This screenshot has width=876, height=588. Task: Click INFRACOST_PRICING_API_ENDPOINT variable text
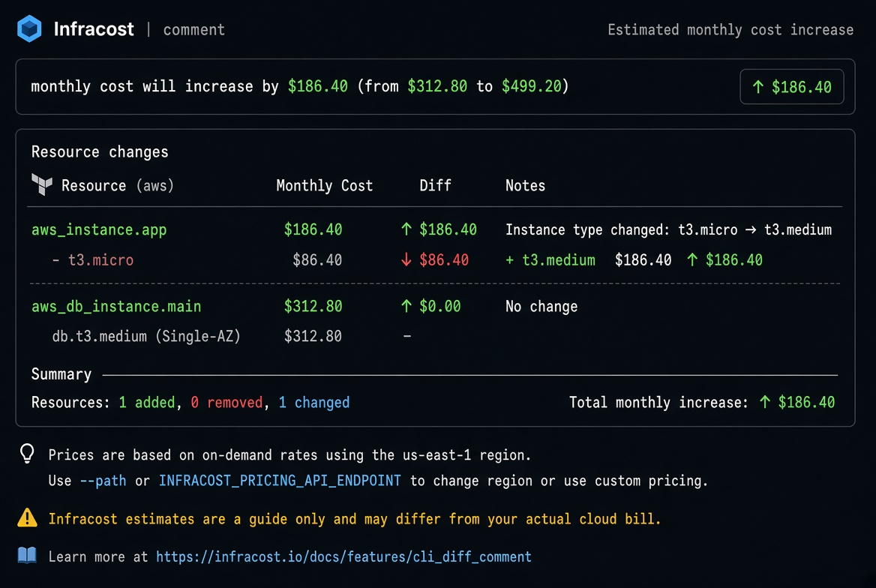[x=280, y=481]
